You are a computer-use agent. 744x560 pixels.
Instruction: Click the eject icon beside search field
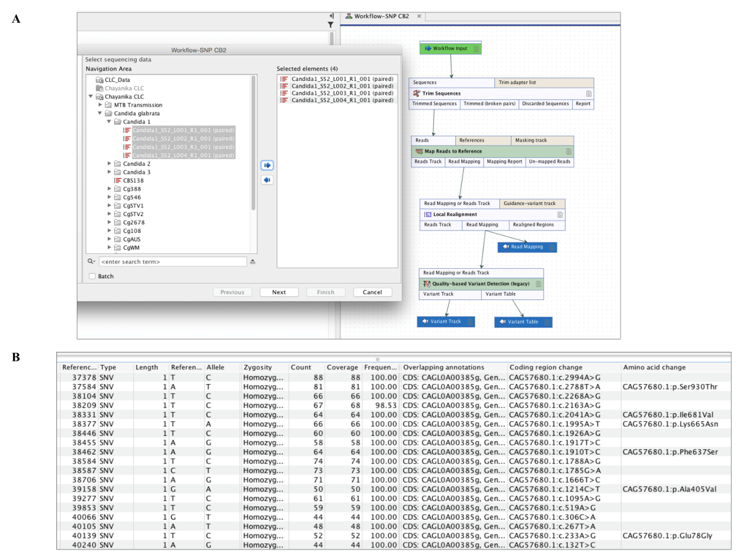pyautogui.click(x=252, y=262)
